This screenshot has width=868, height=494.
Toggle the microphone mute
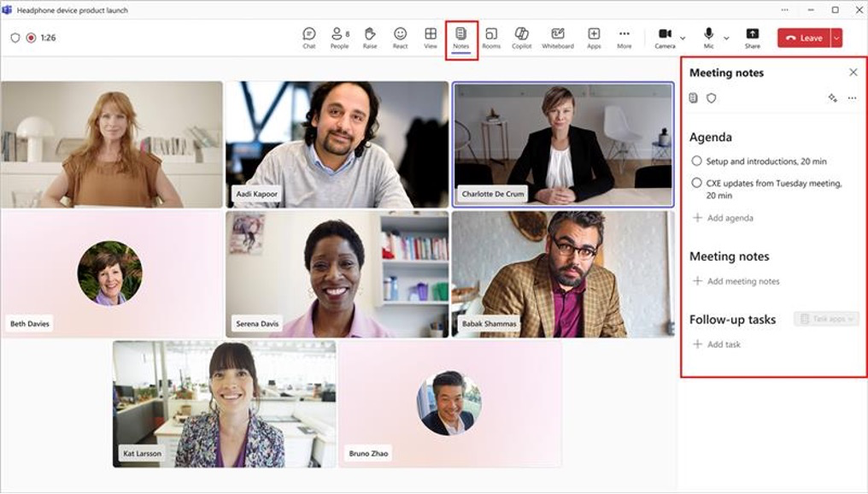(708, 38)
